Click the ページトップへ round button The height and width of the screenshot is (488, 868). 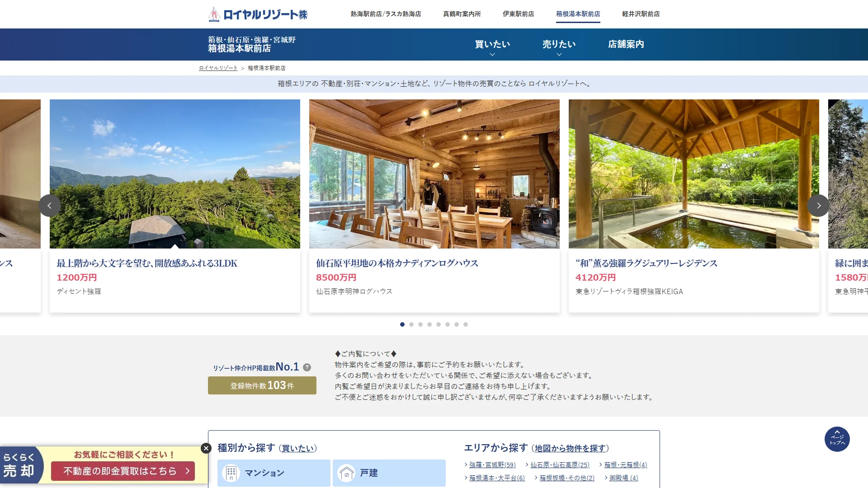[x=837, y=439]
